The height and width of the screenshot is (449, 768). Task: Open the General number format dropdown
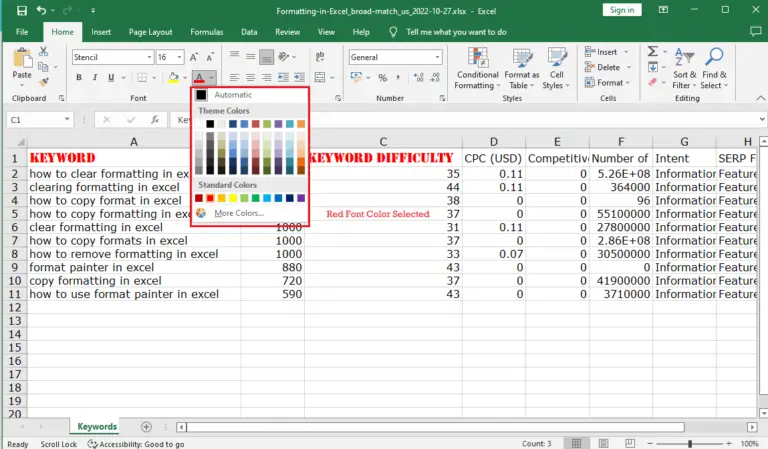[x=437, y=57]
